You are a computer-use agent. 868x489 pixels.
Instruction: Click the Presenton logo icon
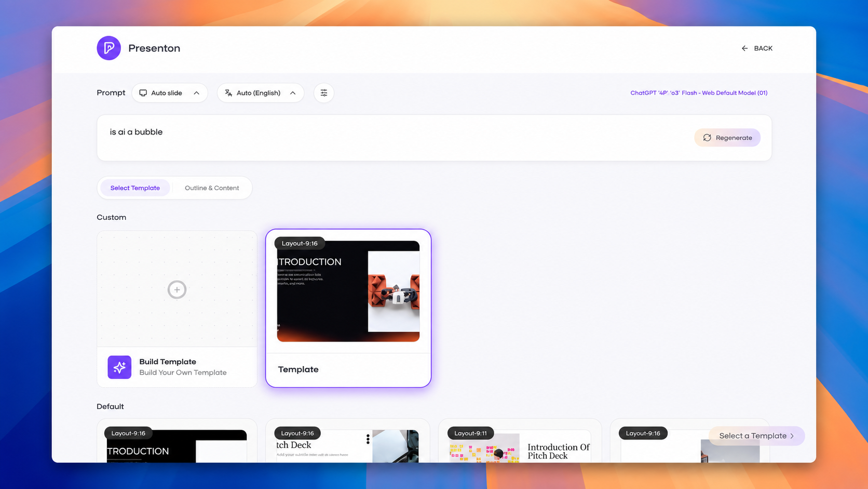click(x=108, y=48)
